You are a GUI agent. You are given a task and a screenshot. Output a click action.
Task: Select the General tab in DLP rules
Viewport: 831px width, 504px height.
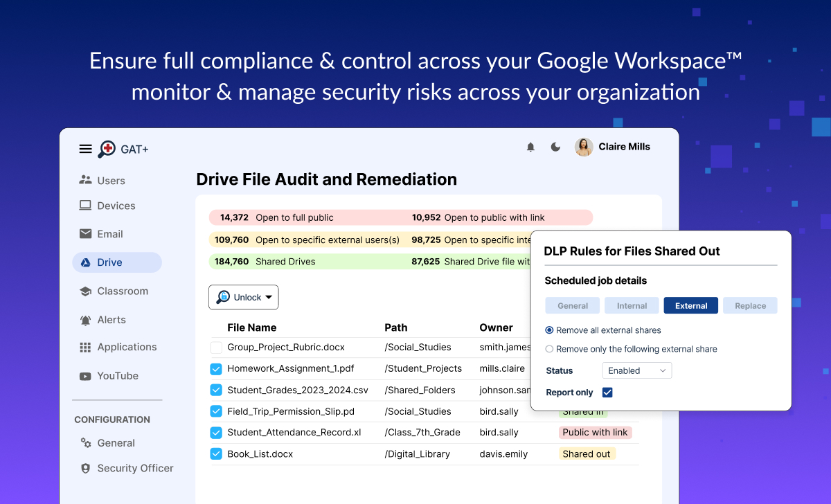point(573,305)
